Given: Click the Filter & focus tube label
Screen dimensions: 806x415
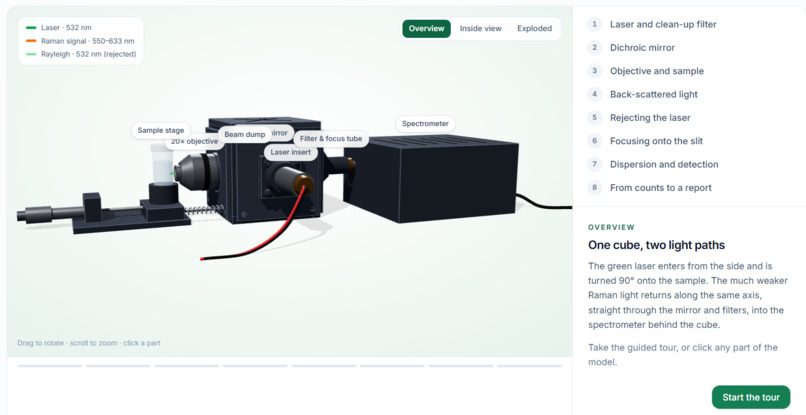Looking at the screenshot, I should pos(331,139).
